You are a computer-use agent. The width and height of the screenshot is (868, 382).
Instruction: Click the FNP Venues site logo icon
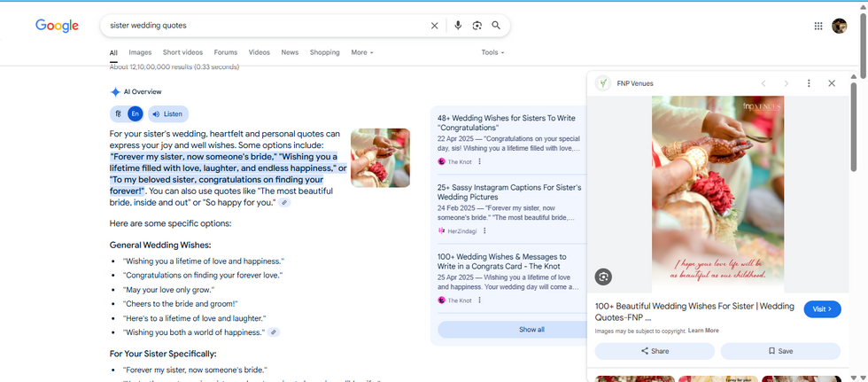click(x=603, y=83)
